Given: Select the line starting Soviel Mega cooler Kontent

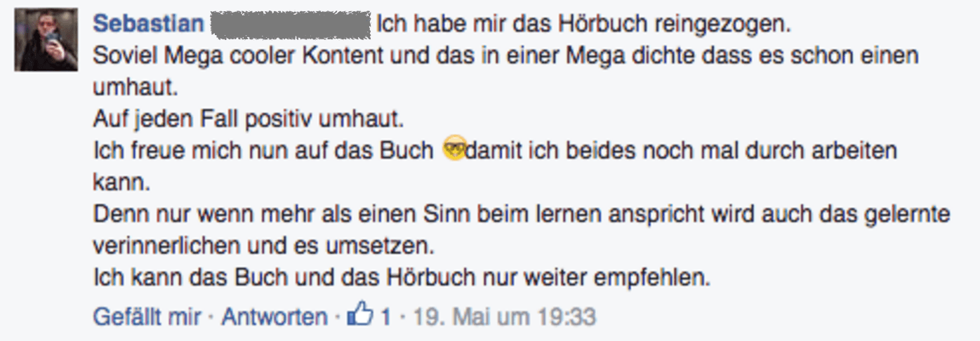Looking at the screenshot, I should [505, 56].
